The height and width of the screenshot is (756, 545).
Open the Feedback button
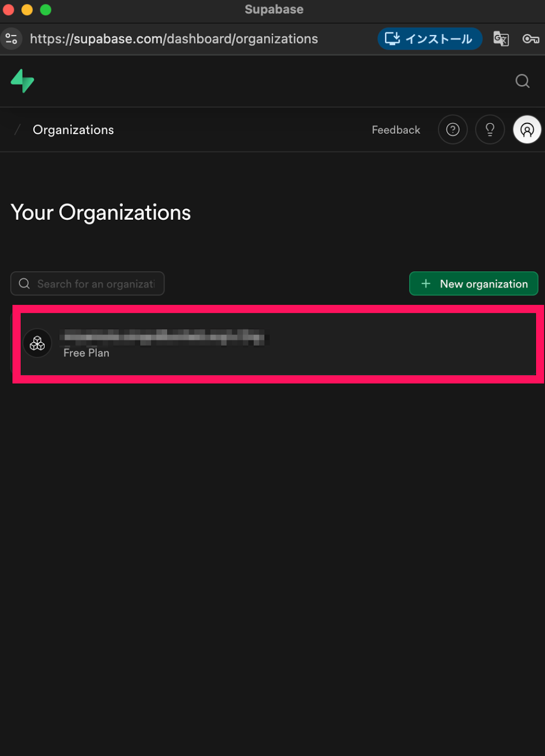[x=396, y=130]
